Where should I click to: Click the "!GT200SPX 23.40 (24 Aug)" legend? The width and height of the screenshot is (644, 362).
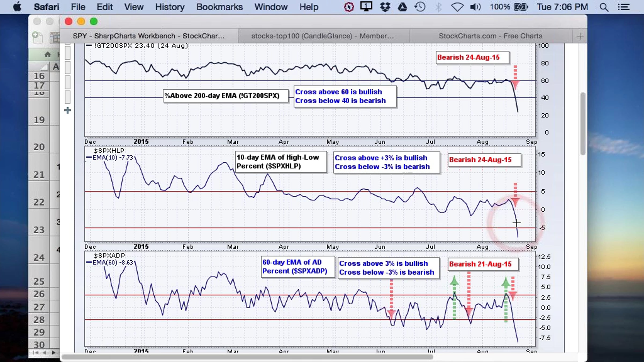pyautogui.click(x=137, y=46)
